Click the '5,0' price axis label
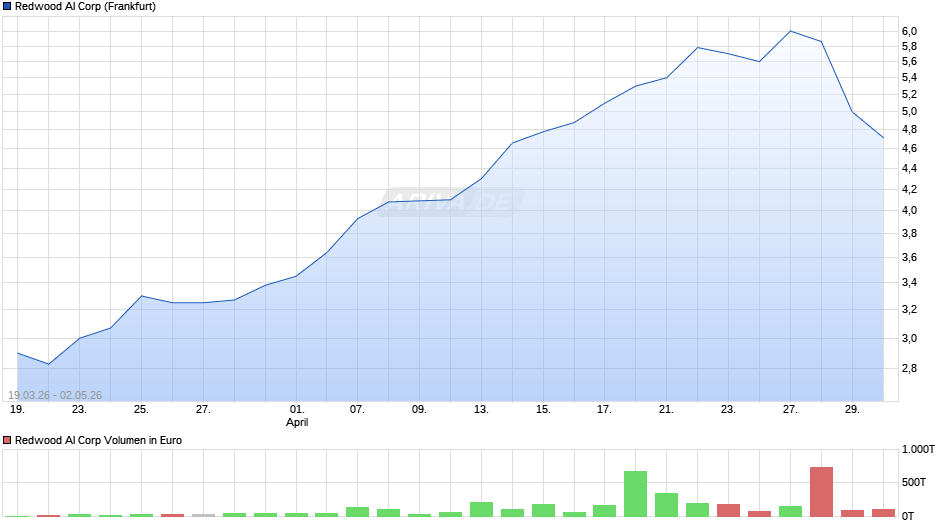940x526 pixels. point(909,112)
